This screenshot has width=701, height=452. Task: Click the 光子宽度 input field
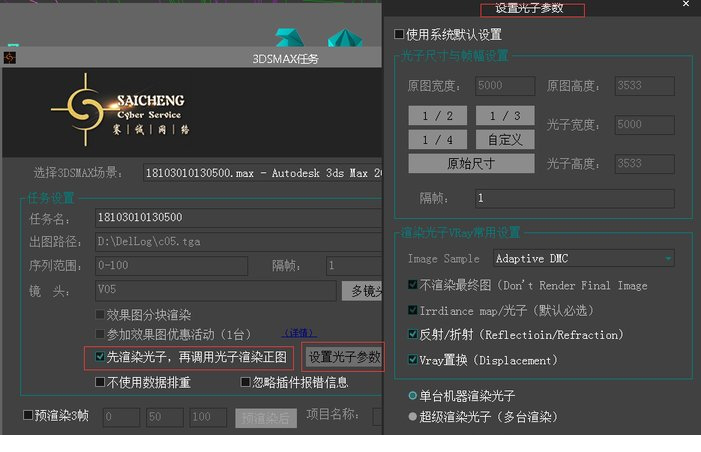[x=645, y=124]
